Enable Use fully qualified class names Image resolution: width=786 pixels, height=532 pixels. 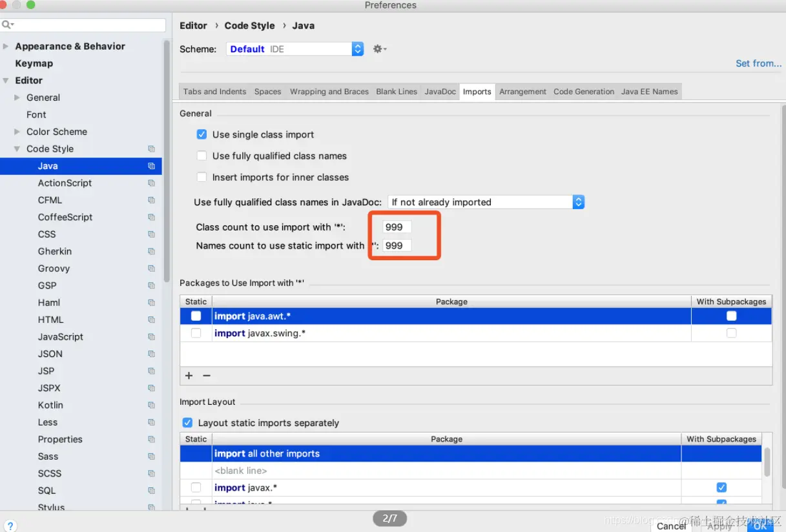pyautogui.click(x=202, y=156)
